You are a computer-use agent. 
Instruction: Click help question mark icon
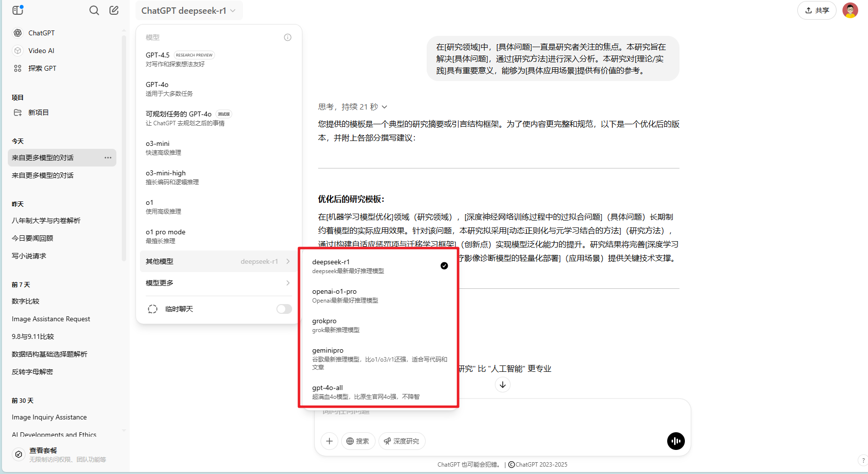[863, 460]
